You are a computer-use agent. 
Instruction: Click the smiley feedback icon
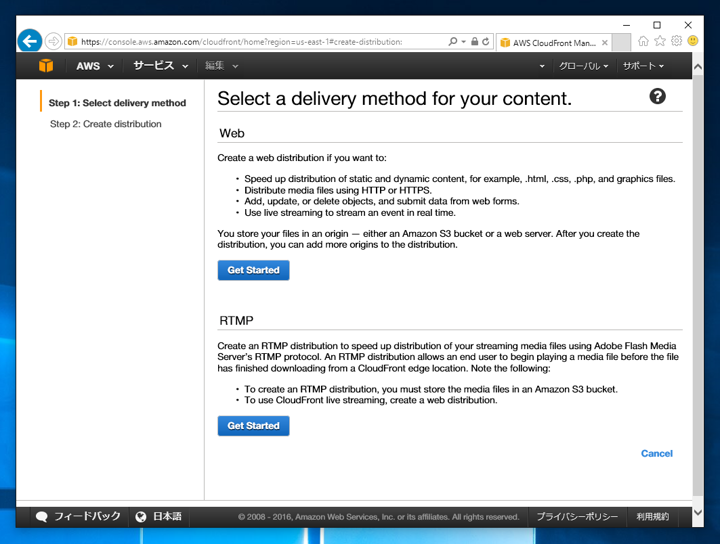693,41
